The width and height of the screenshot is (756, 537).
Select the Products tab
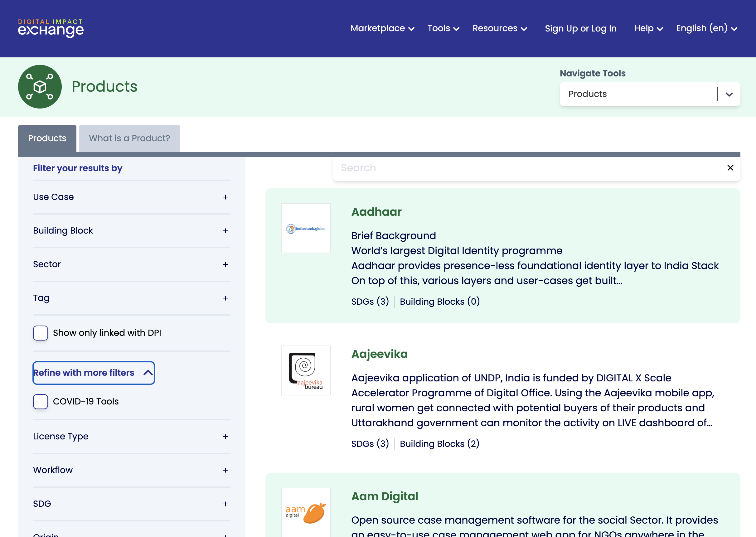(x=47, y=138)
